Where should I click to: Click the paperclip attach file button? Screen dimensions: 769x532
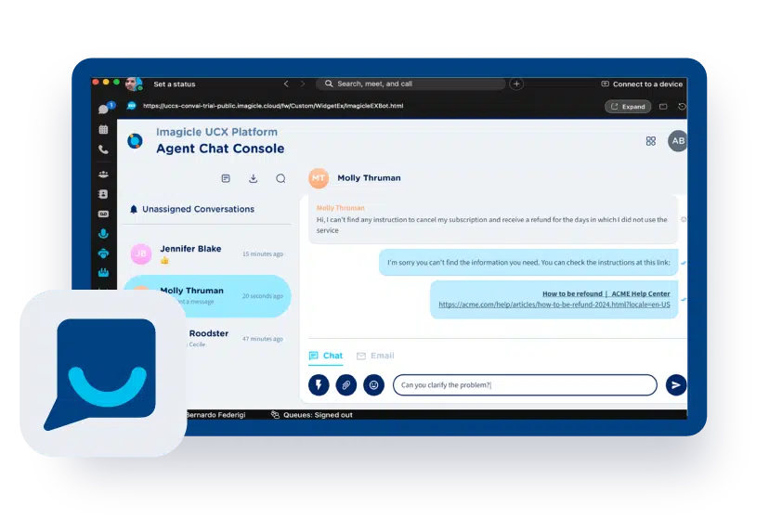point(346,384)
